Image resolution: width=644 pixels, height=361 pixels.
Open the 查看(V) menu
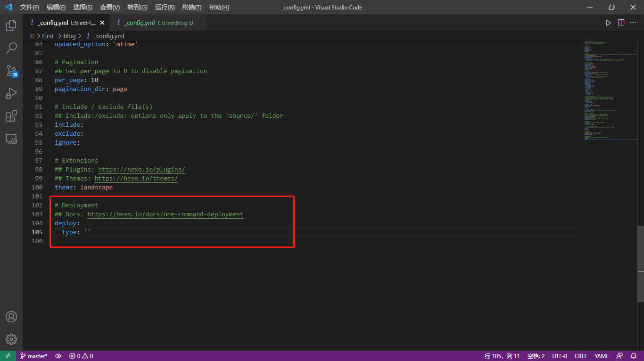pyautogui.click(x=110, y=7)
